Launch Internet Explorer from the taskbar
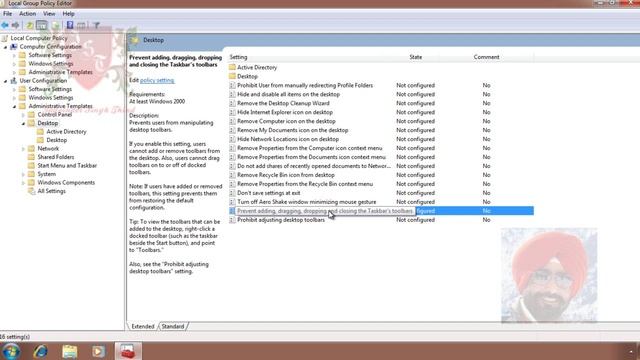 (40, 351)
